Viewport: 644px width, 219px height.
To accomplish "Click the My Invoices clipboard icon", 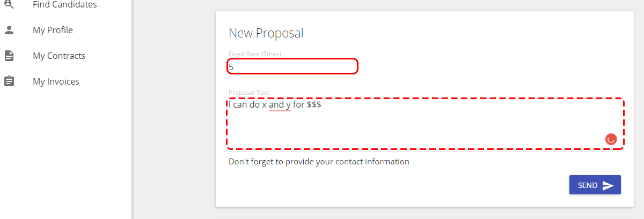I will tap(9, 81).
